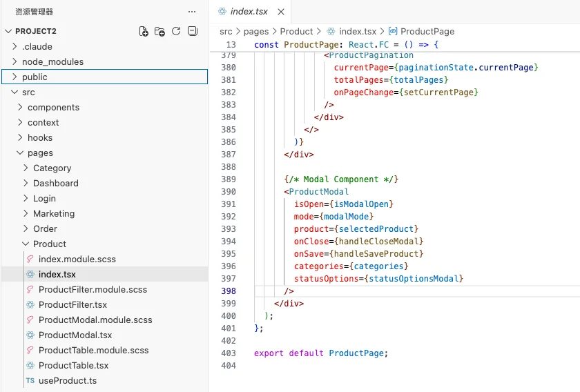Open the explorer more actions menu
The height and width of the screenshot is (392, 580).
(x=192, y=12)
